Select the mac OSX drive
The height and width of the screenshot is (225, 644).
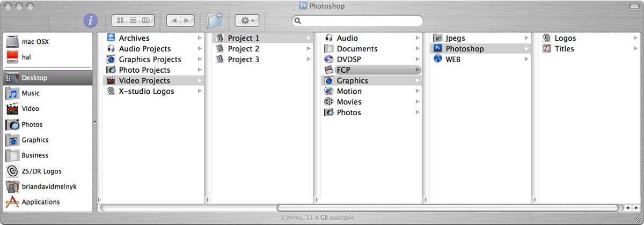(x=35, y=41)
